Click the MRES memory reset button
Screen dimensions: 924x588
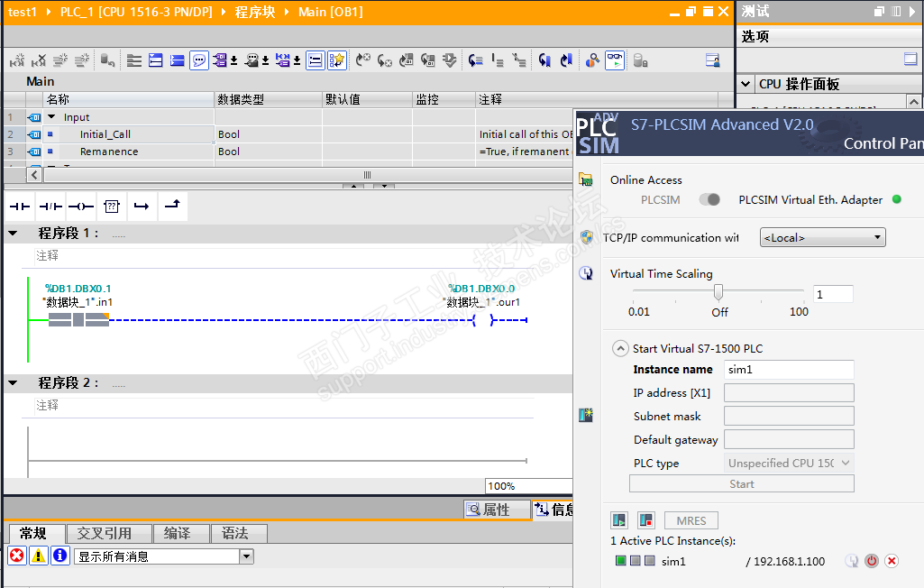coord(691,520)
